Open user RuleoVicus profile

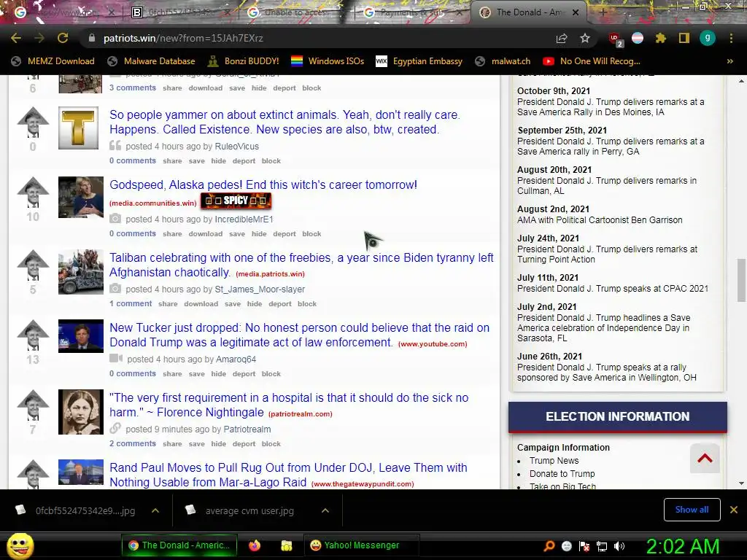coord(237,146)
